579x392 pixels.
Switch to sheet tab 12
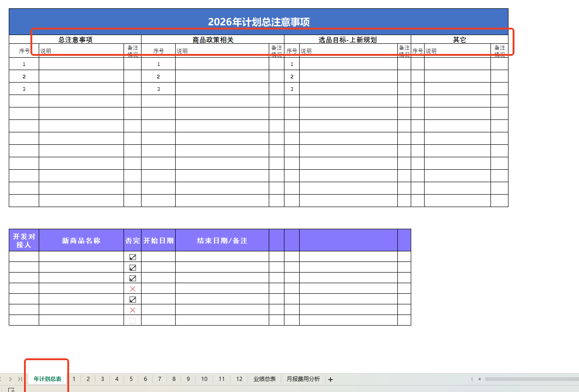click(239, 379)
